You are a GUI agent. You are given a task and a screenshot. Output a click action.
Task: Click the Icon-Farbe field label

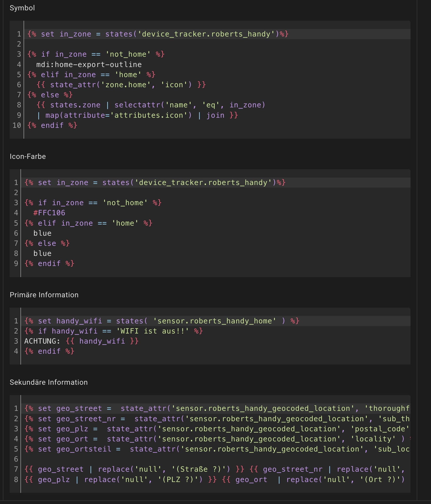coord(28,156)
